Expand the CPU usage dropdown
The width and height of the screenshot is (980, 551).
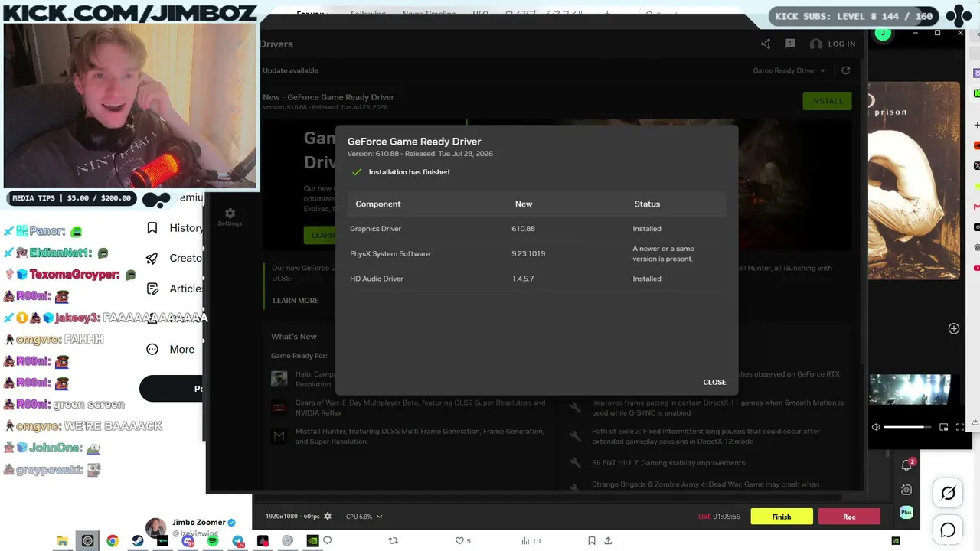pos(364,517)
